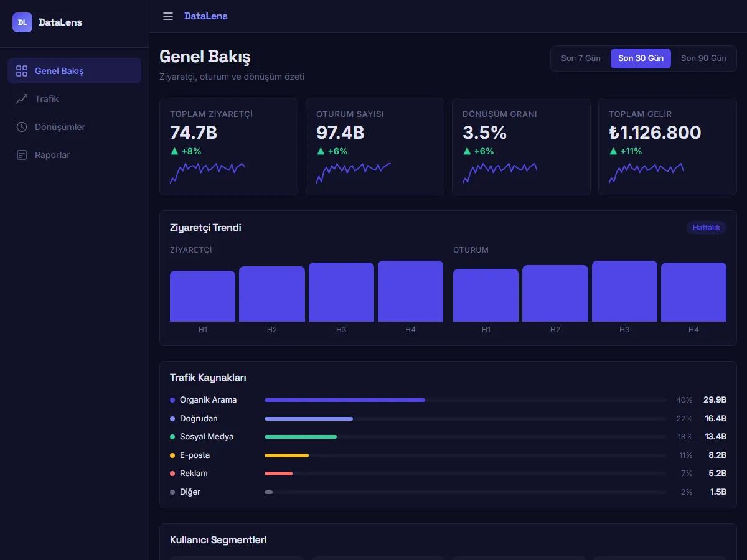Click the Ziyaretçi H1 bar
This screenshot has width=747, height=560.
pos(203,296)
